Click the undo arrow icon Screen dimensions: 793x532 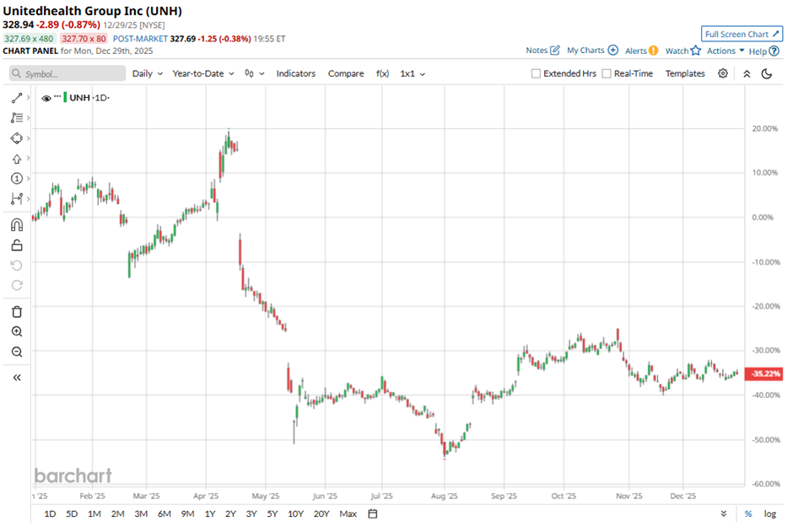pyautogui.click(x=17, y=266)
